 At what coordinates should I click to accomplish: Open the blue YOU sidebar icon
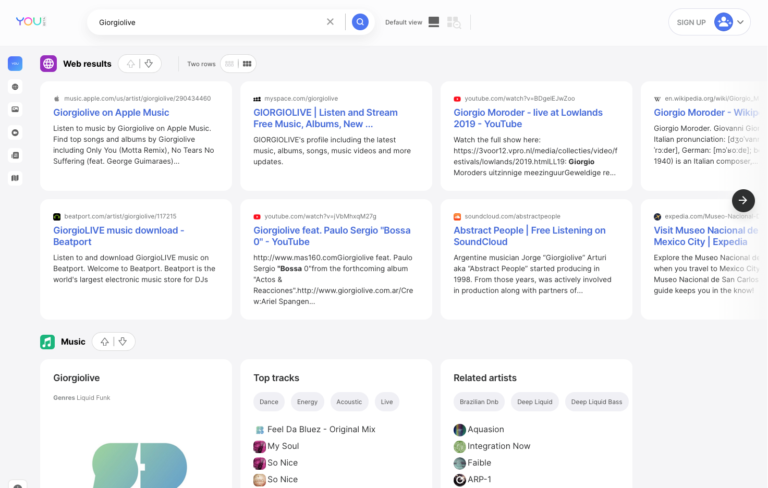click(x=15, y=63)
